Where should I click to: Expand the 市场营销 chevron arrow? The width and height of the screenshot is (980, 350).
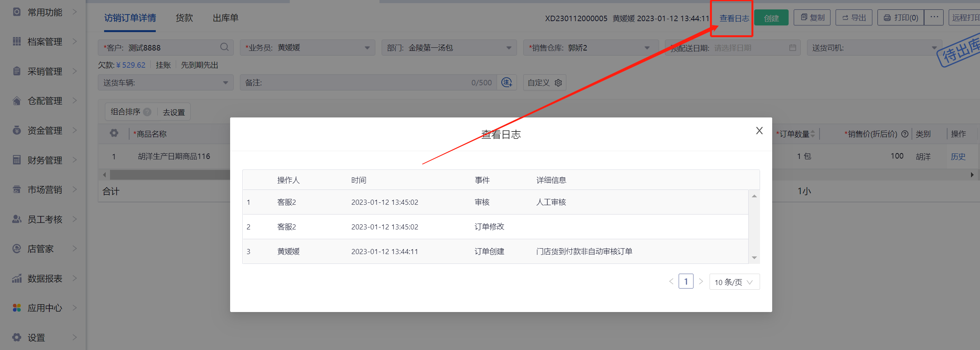75,189
